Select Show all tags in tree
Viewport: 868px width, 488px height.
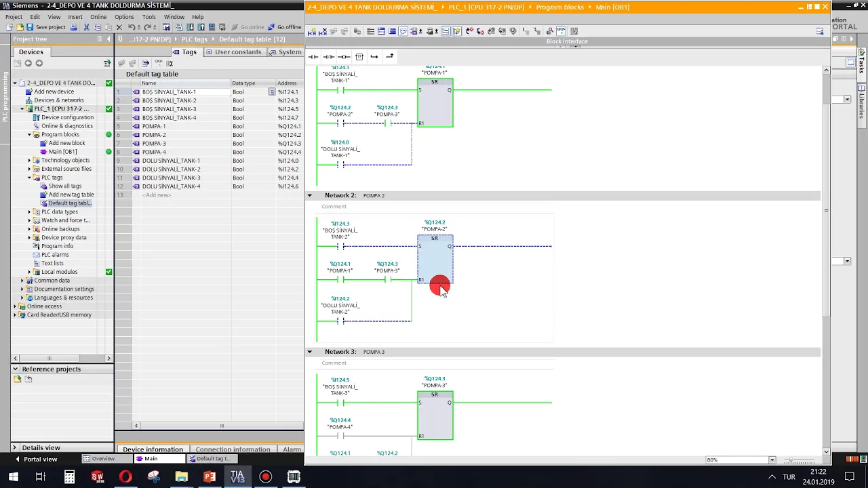point(64,186)
